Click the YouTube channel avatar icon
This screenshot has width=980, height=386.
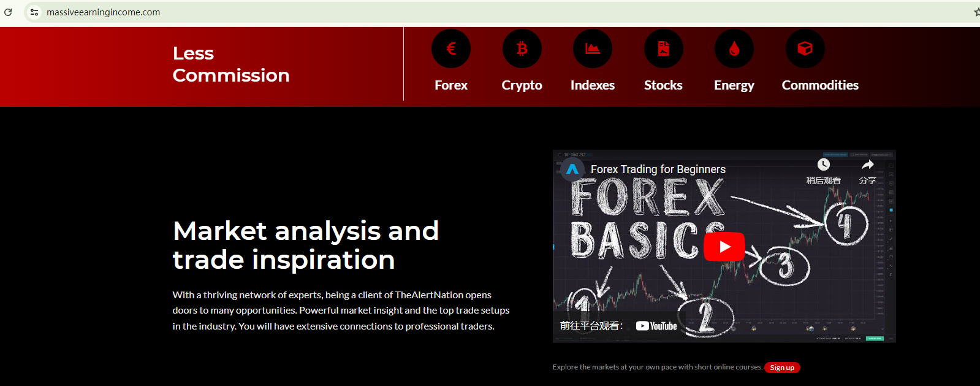pyautogui.click(x=572, y=169)
